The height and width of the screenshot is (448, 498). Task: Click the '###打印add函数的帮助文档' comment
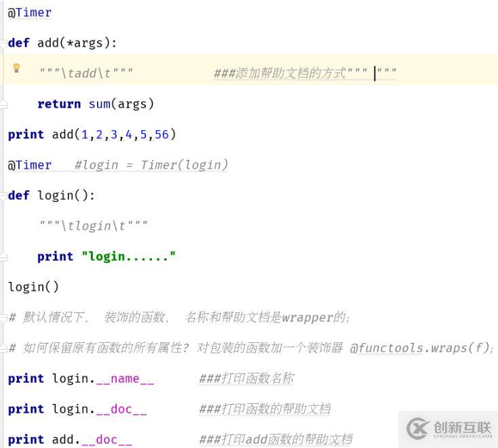coord(275,439)
